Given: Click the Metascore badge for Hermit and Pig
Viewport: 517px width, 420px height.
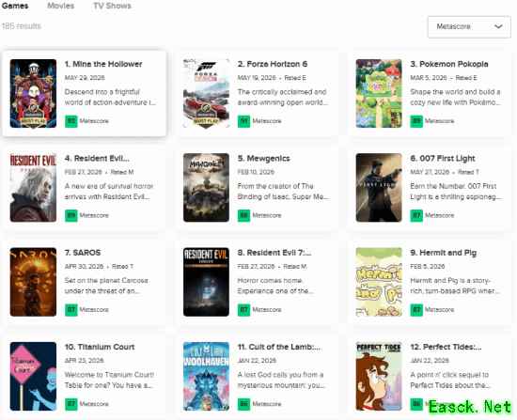Looking at the screenshot, I should pyautogui.click(x=416, y=310).
